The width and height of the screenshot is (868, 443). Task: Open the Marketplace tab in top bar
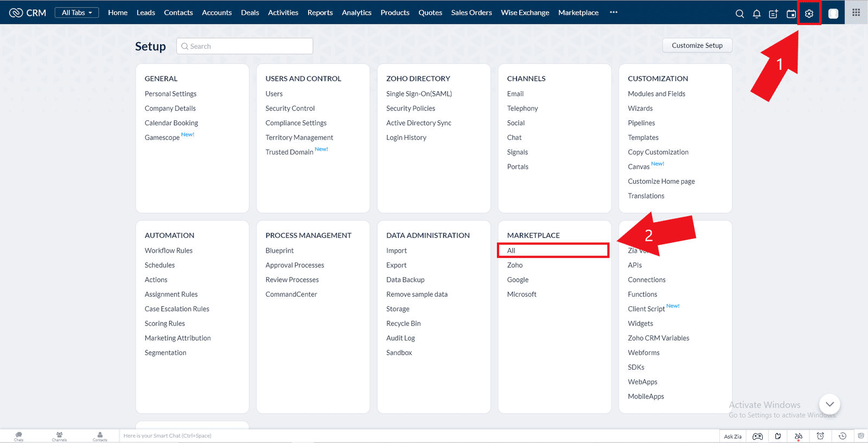pyautogui.click(x=578, y=12)
